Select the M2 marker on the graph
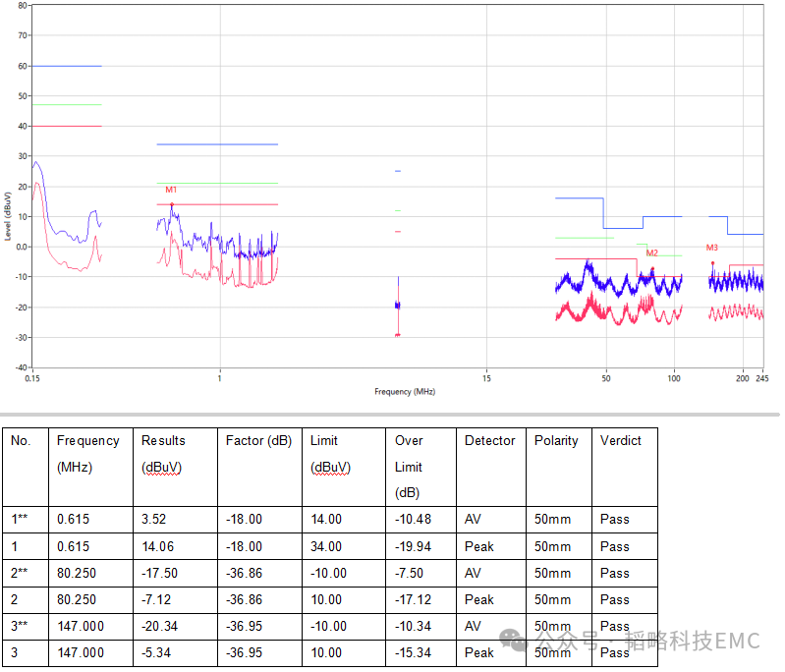Image resolution: width=785 pixels, height=672 pixels. [651, 253]
